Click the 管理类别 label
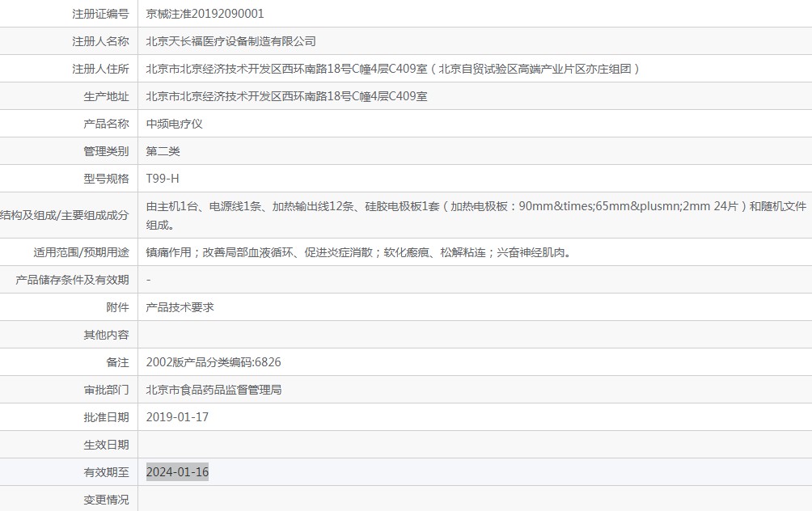Screen dimensions: 812x511 [106, 151]
